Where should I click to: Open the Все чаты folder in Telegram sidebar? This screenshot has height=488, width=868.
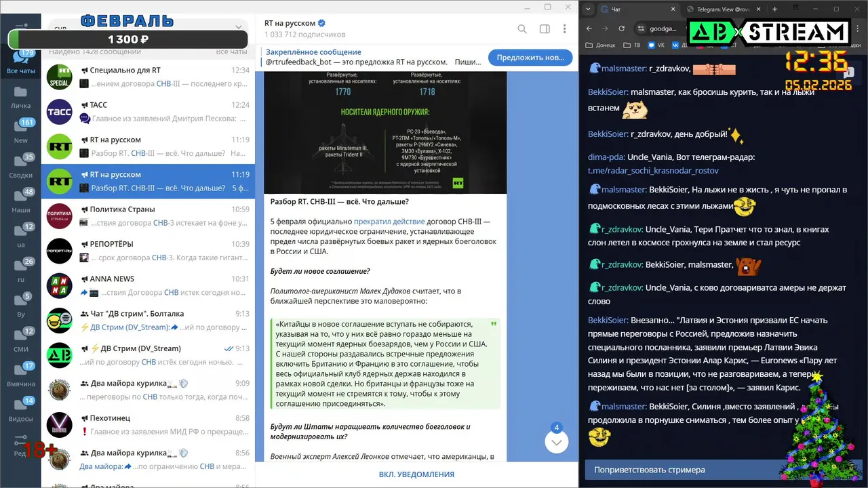click(20, 62)
